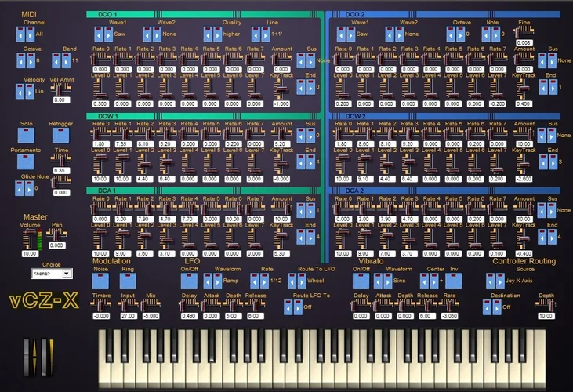Image resolution: width=573 pixels, height=392 pixels.
Task: Click next arrow for DCO 1 Wave1
Action: coord(108,34)
